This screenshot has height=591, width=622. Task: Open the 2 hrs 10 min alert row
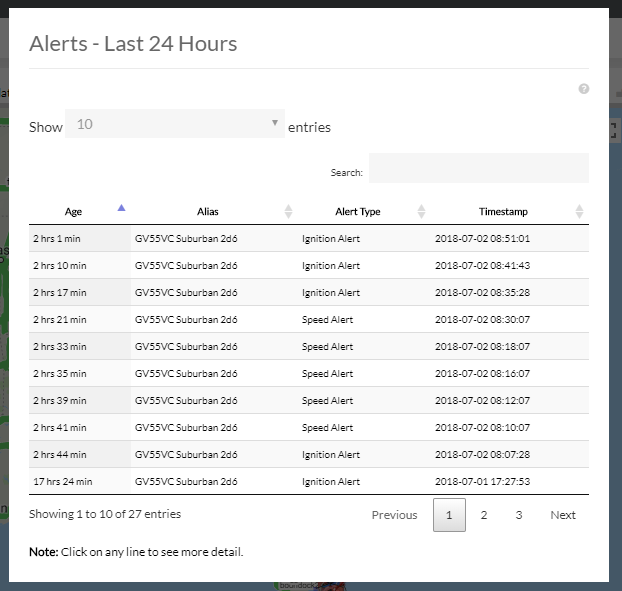point(61,266)
